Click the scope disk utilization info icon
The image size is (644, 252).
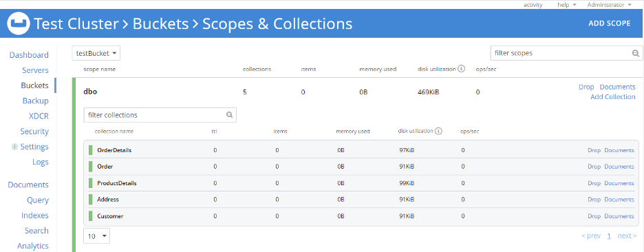[461, 69]
